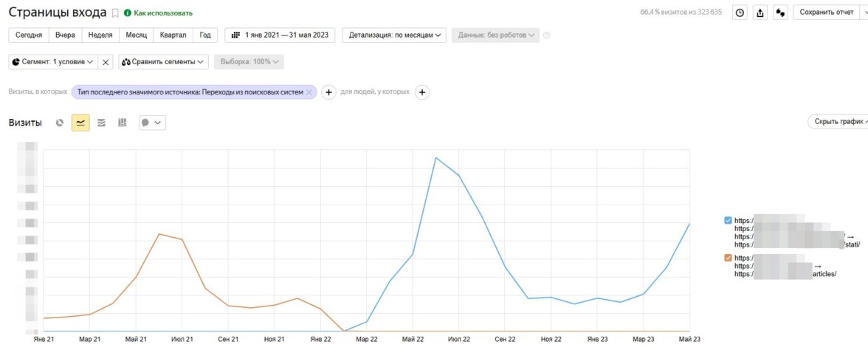Switch chart to pie view

pyautogui.click(x=60, y=123)
